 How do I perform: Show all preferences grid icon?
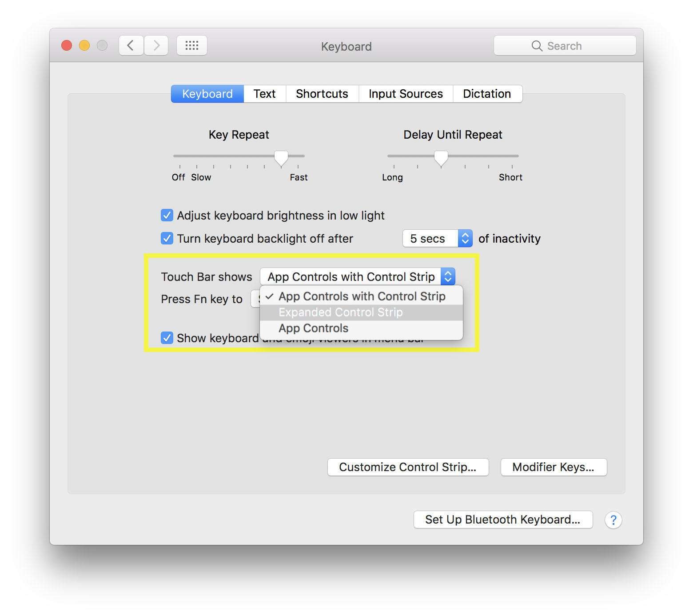(x=191, y=45)
